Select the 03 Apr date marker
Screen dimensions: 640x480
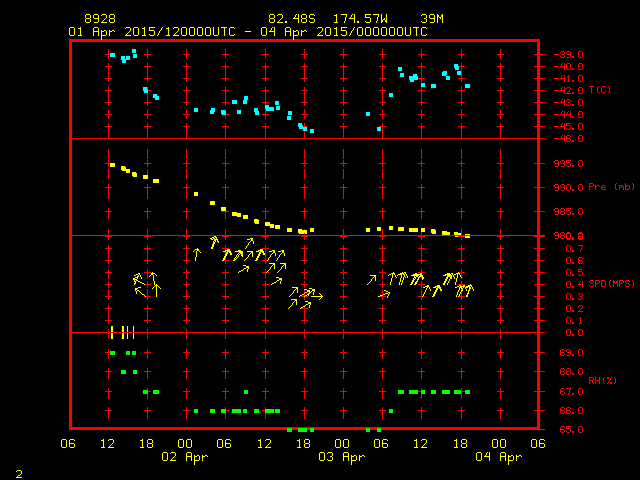(342, 457)
